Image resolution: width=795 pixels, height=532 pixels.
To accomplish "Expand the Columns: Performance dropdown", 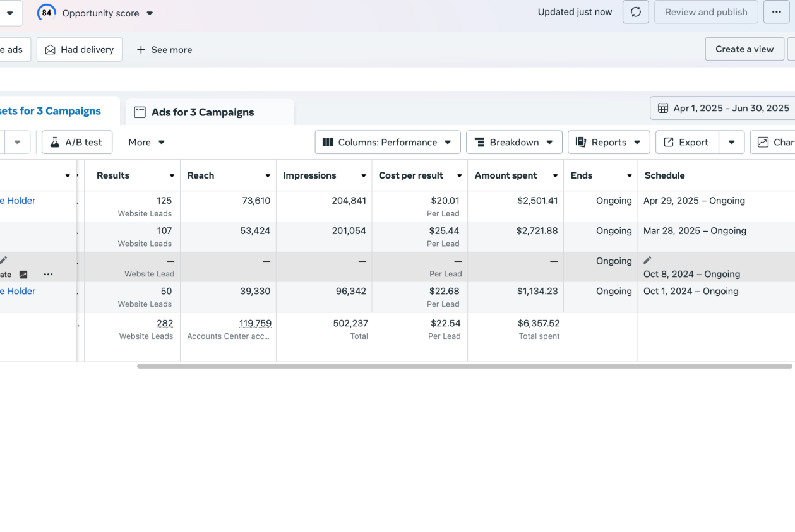I will pyautogui.click(x=387, y=142).
